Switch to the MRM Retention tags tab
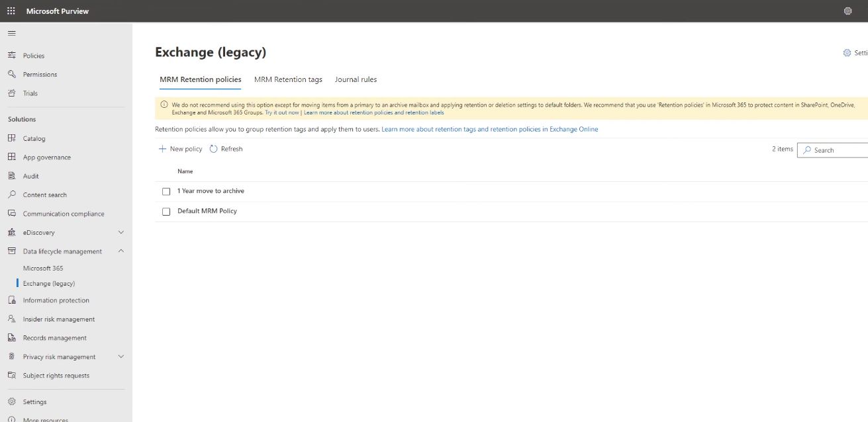Viewport: 868px width, 422px height. (x=289, y=79)
